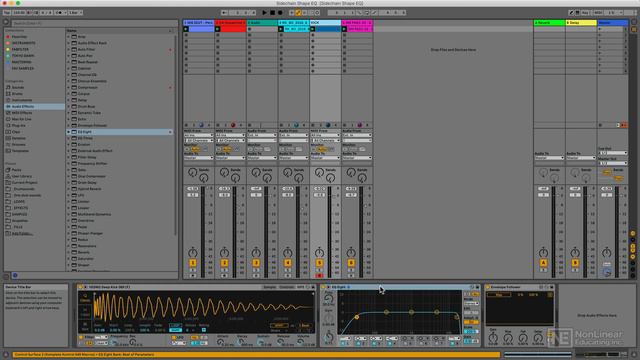This screenshot has height=360, width=640.
Task: Click the Envelope Follower Gain knob
Action: click(x=493, y=338)
